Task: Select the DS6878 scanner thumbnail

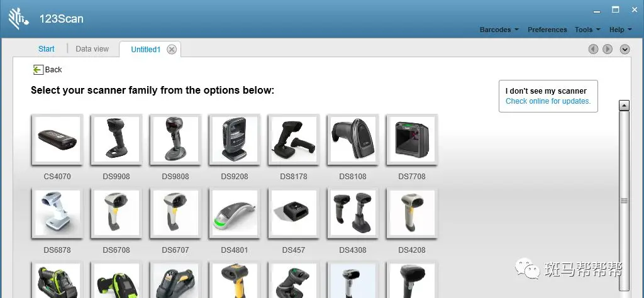Action: coord(57,213)
